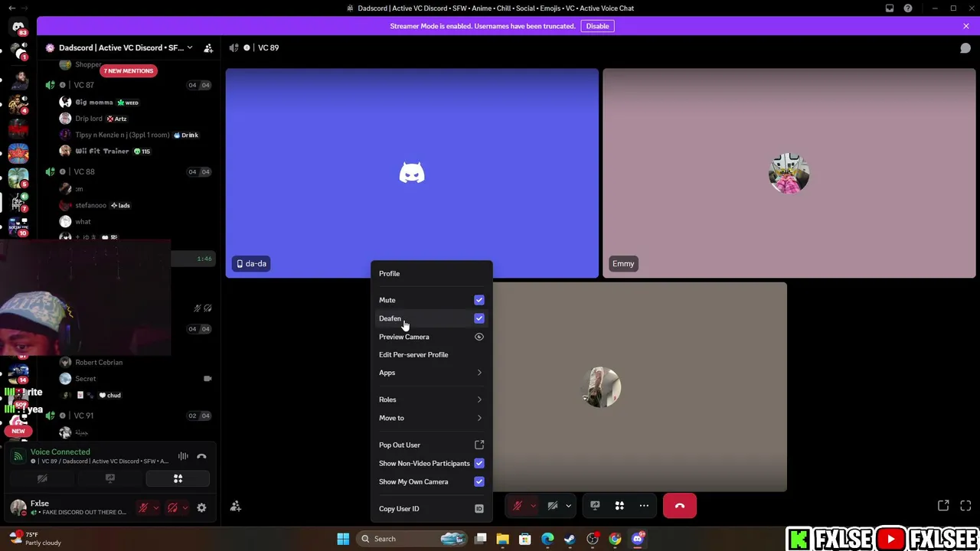
Task: Open output device dropdown in user panel
Action: click(185, 507)
